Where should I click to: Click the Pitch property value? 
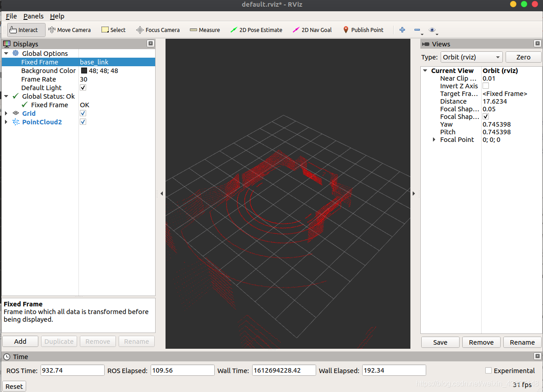pyautogui.click(x=497, y=132)
